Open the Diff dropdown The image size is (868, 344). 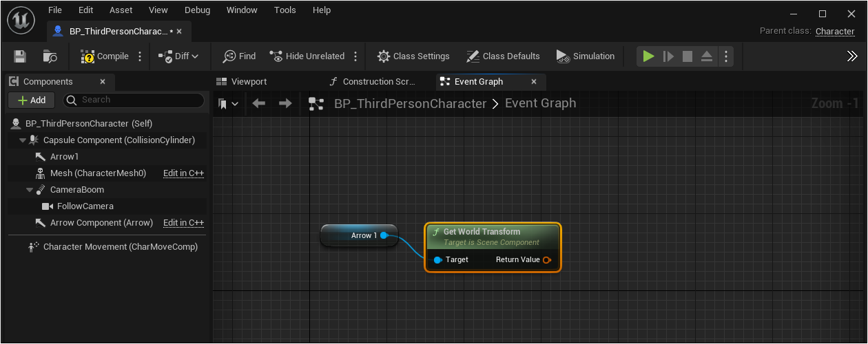178,56
